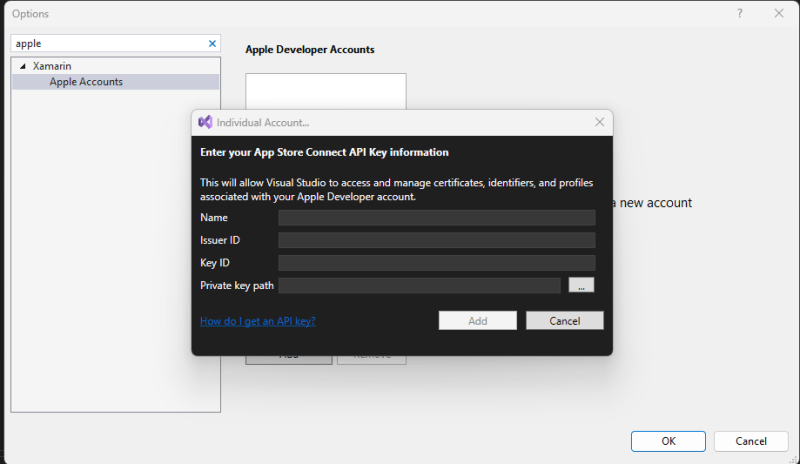Image resolution: width=800 pixels, height=464 pixels.
Task: Click Add button in Individual Account dialog
Action: (478, 321)
